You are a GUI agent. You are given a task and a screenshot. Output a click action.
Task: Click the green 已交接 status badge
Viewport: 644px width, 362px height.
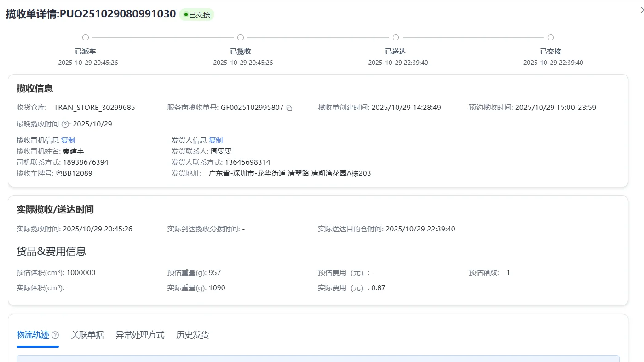(x=197, y=15)
